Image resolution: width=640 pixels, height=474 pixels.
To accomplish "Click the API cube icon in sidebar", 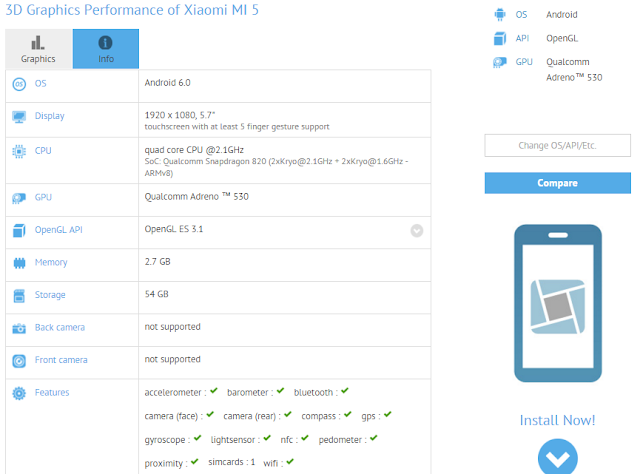I will 500,38.
